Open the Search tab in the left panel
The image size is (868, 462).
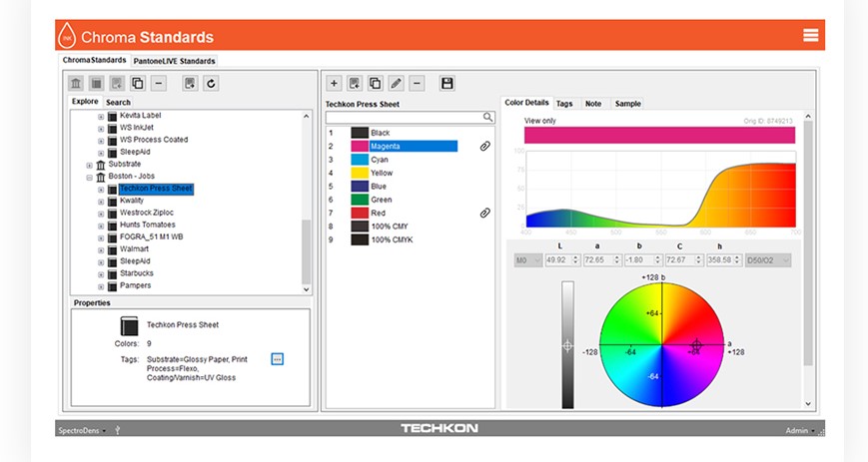click(118, 102)
